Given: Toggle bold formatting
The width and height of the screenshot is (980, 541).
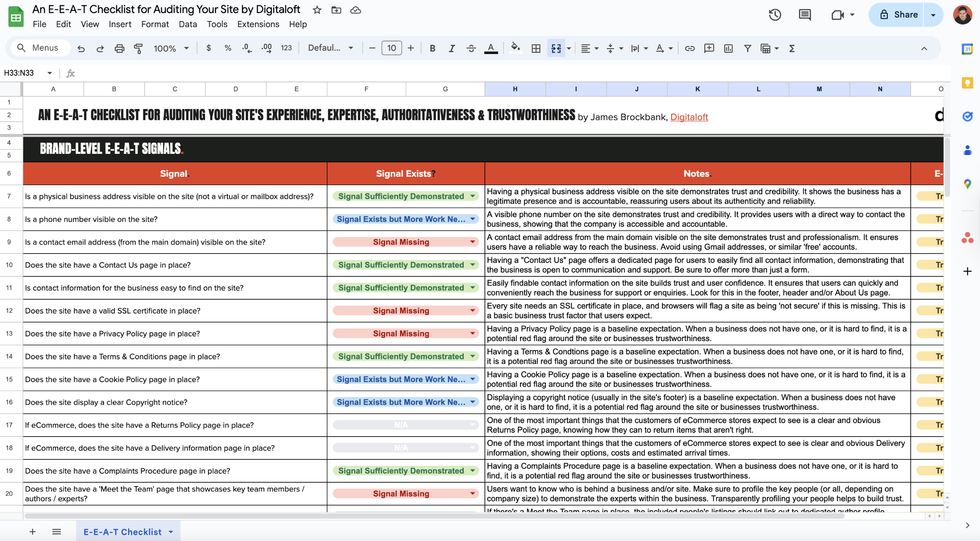Looking at the screenshot, I should [x=432, y=48].
